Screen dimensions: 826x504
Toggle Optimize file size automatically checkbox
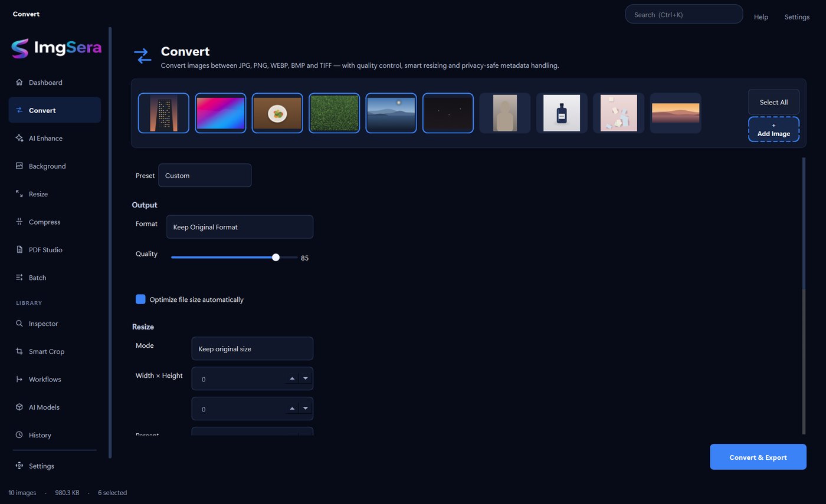click(140, 299)
